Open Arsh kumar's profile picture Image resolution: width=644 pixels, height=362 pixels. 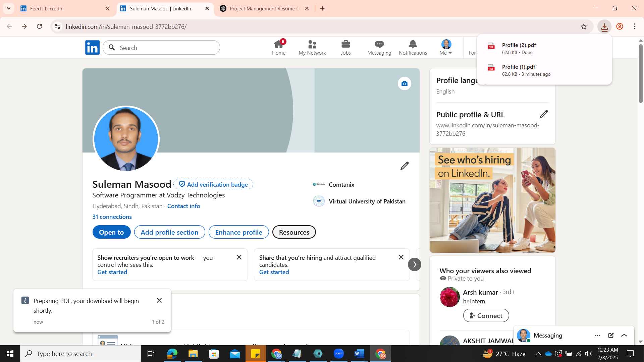click(x=450, y=297)
